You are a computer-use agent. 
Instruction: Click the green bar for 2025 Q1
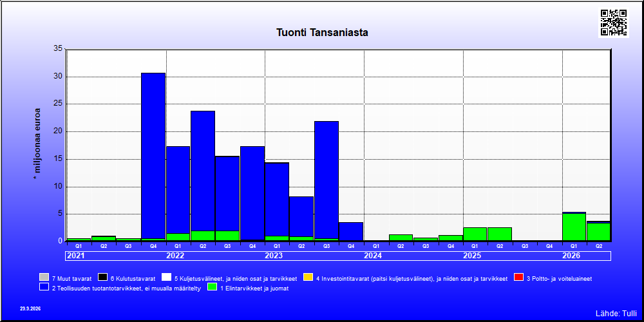click(475, 234)
